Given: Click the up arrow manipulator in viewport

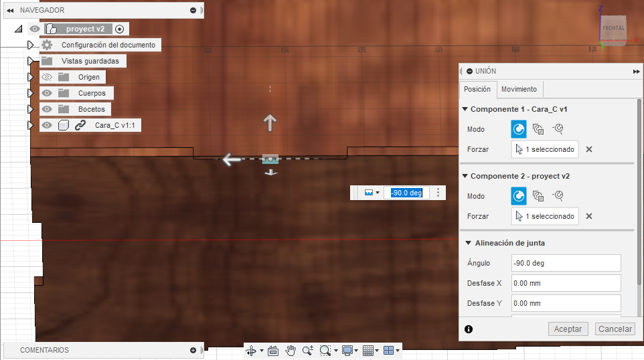Looking at the screenshot, I should (x=270, y=122).
